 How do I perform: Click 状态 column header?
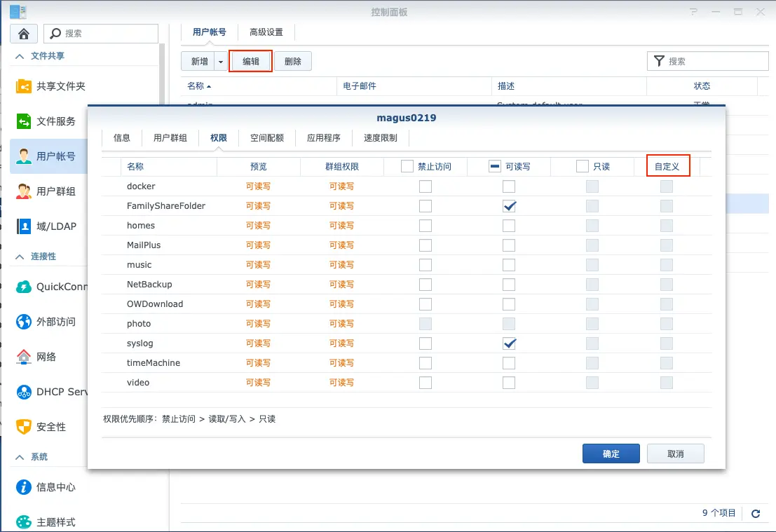pos(702,86)
